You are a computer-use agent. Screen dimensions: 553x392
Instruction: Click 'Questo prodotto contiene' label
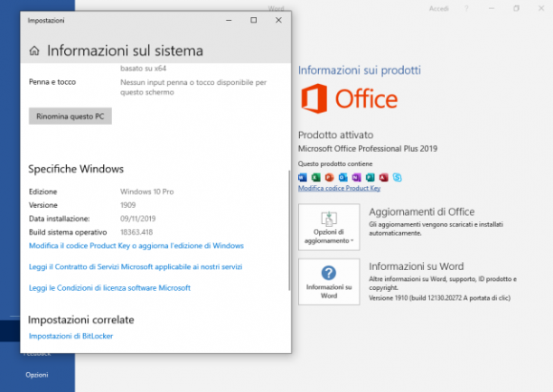tap(335, 163)
